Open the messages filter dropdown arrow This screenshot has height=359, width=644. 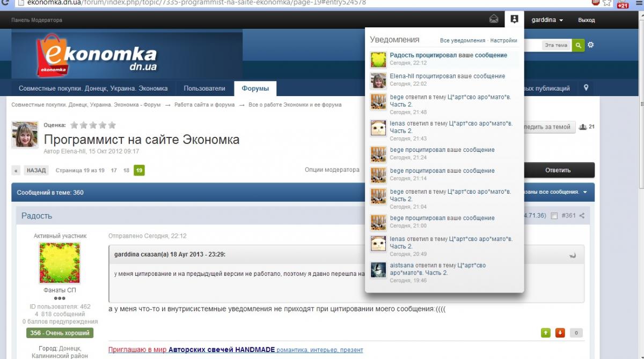(x=585, y=192)
